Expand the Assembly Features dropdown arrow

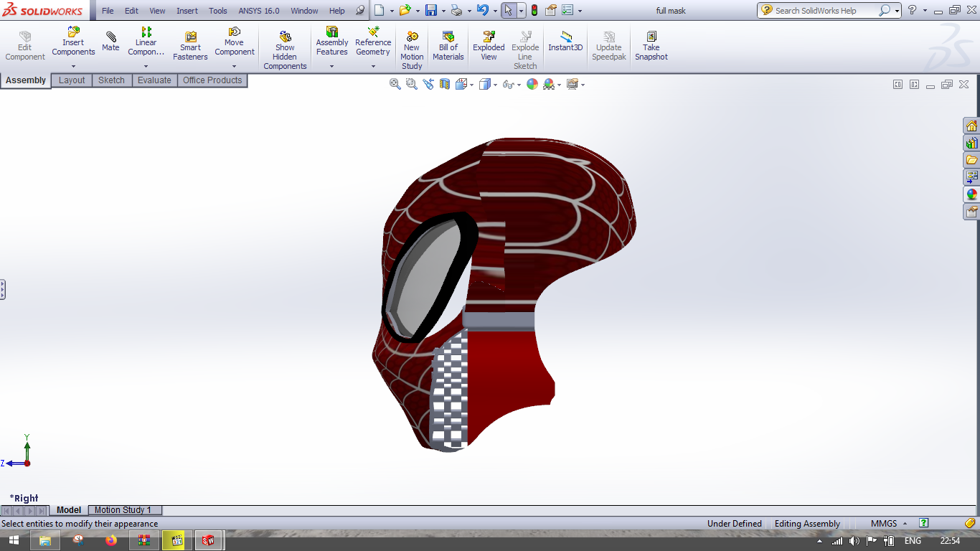(332, 67)
